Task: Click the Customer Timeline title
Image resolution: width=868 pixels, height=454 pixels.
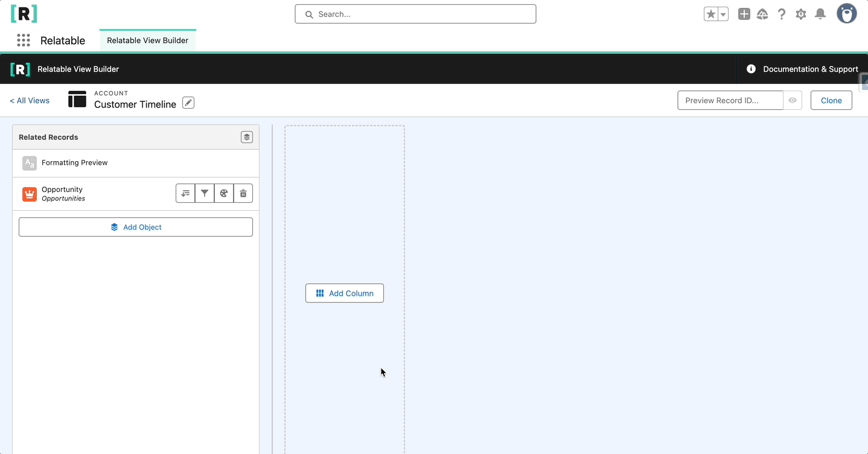Action: pyautogui.click(x=135, y=104)
